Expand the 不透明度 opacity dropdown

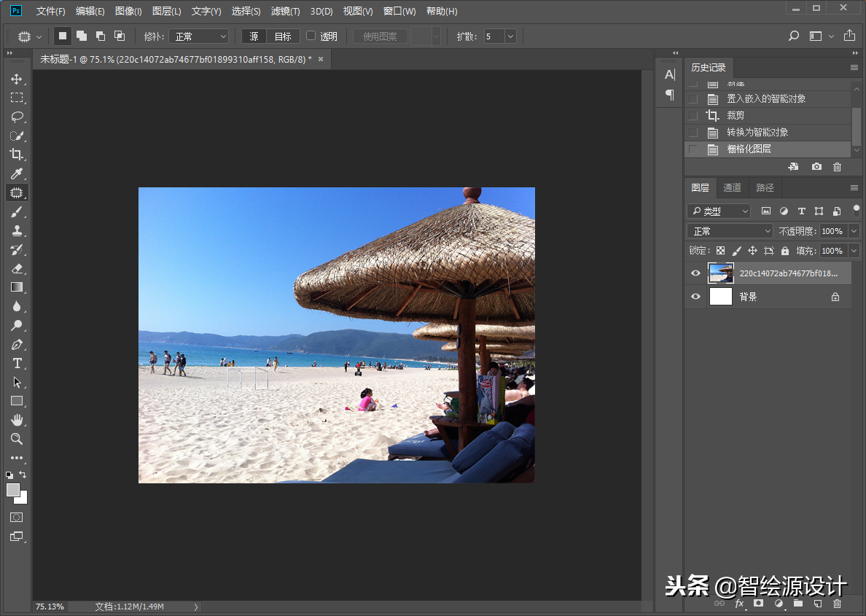[x=854, y=231]
